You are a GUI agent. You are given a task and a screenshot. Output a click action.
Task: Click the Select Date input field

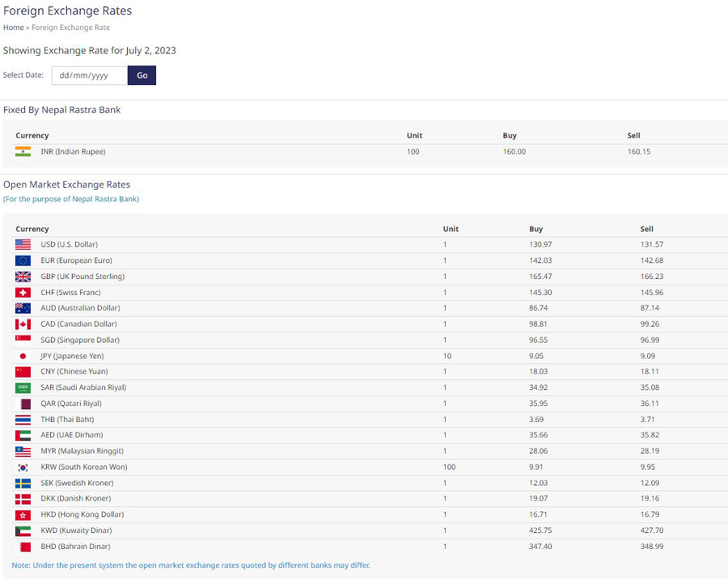click(x=90, y=75)
